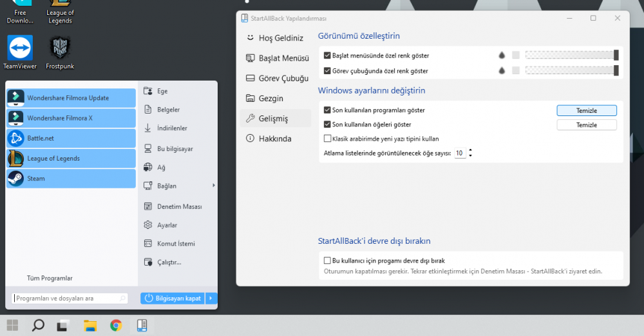Open the 'Başlat Menüsü' settings section
Screen dimensions: 644x336
pos(277,58)
